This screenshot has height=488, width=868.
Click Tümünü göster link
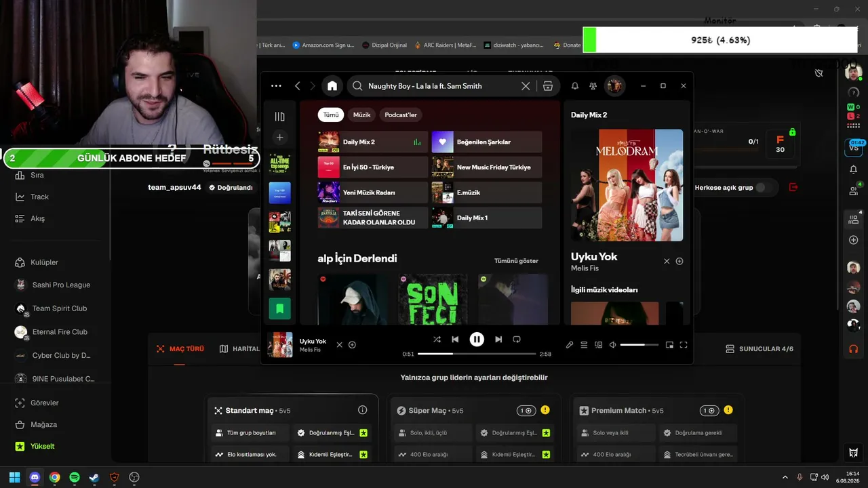pyautogui.click(x=516, y=261)
